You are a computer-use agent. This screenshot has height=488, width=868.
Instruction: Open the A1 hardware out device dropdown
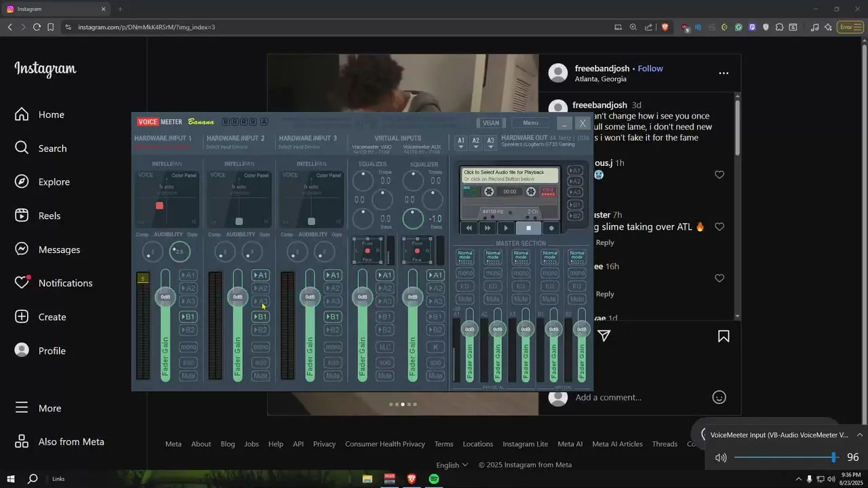click(x=461, y=142)
